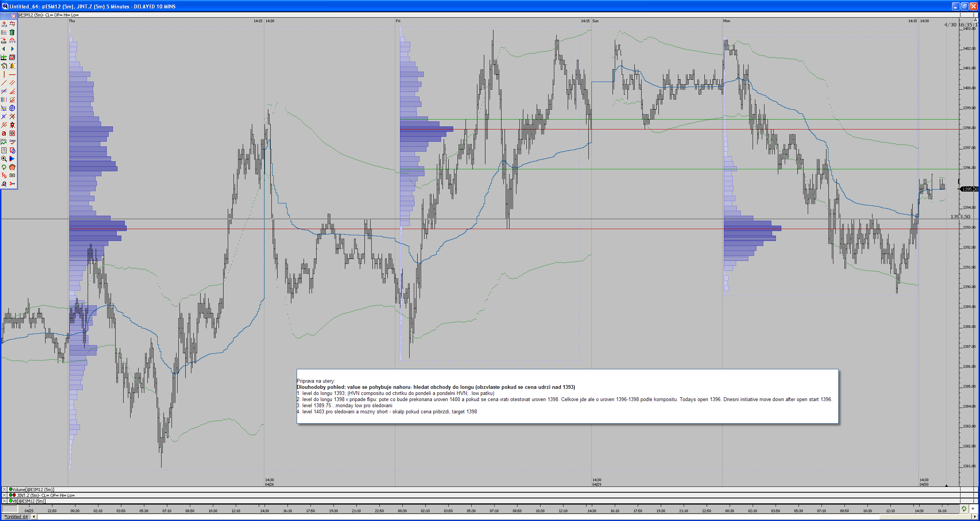Click the horizontal scrollbar right arrow
The width and height of the screenshot is (980, 521).
tap(975, 517)
